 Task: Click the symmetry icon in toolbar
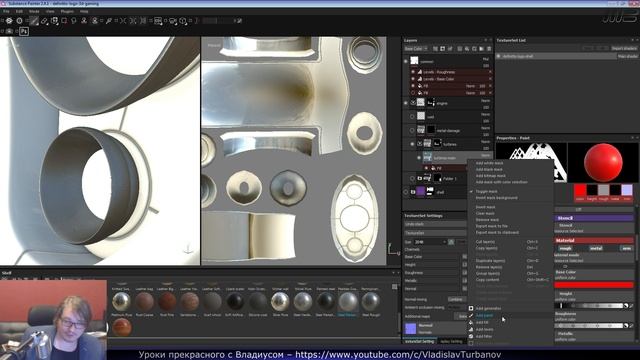[123, 20]
